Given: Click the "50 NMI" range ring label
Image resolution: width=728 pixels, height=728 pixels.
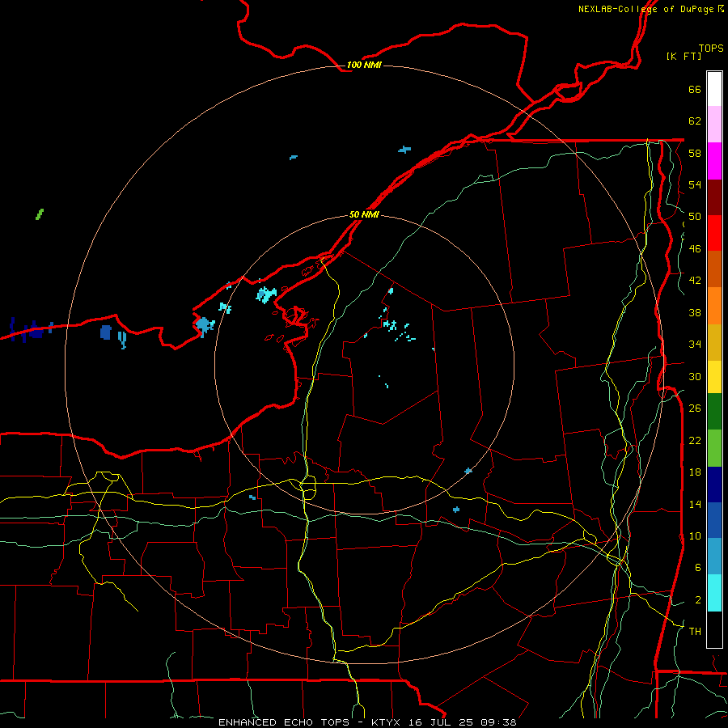Looking at the screenshot, I should (364, 214).
